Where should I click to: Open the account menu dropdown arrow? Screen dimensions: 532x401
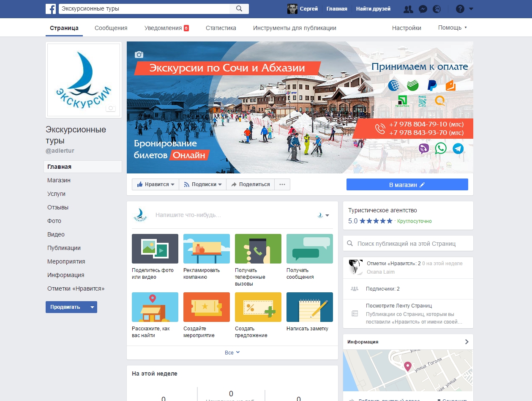click(x=471, y=9)
